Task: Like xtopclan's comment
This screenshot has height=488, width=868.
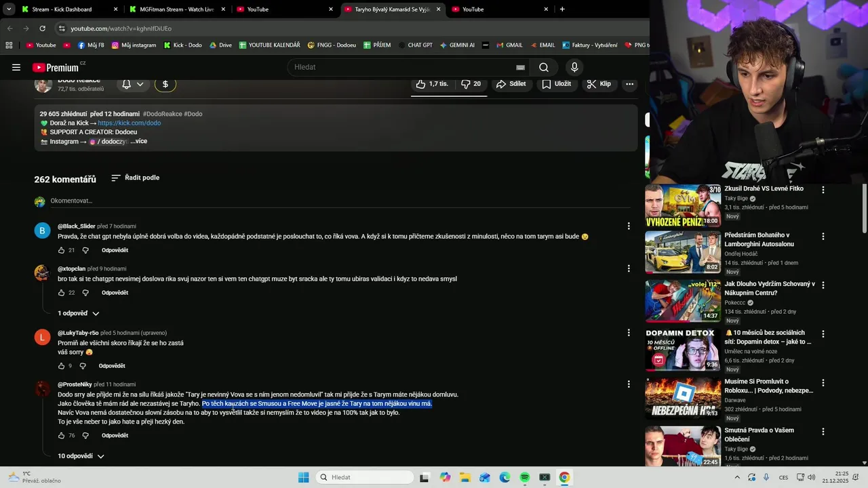Action: pyautogui.click(x=61, y=293)
